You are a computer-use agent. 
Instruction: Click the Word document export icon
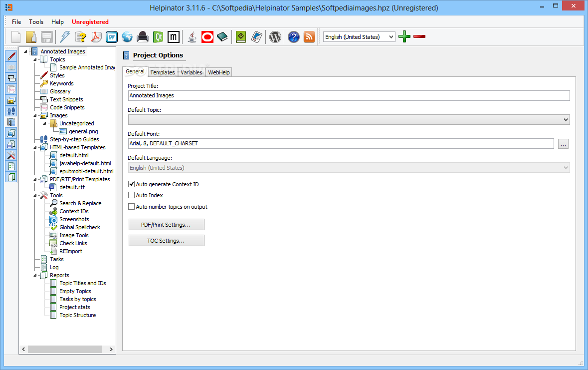[x=112, y=37]
